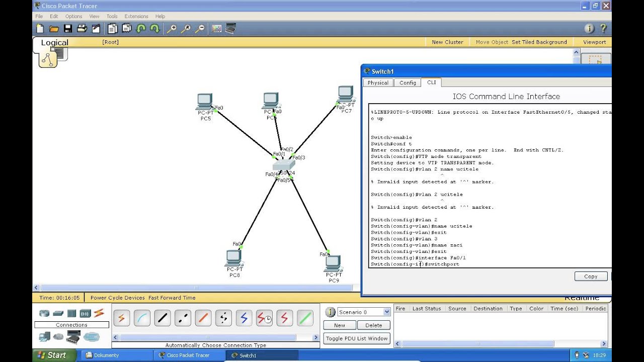Viewport: 644px width, 362px height.
Task: Choose the blue Coaxial cable
Action: [244, 318]
